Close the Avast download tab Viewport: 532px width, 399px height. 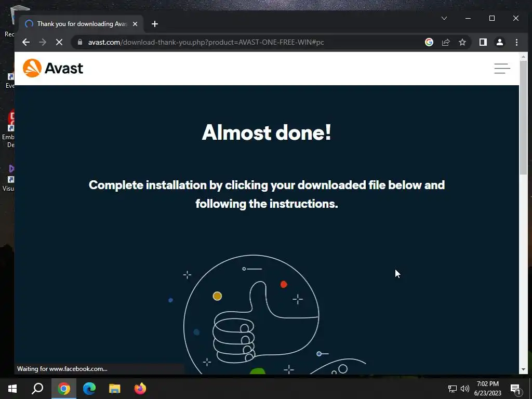pos(135,24)
